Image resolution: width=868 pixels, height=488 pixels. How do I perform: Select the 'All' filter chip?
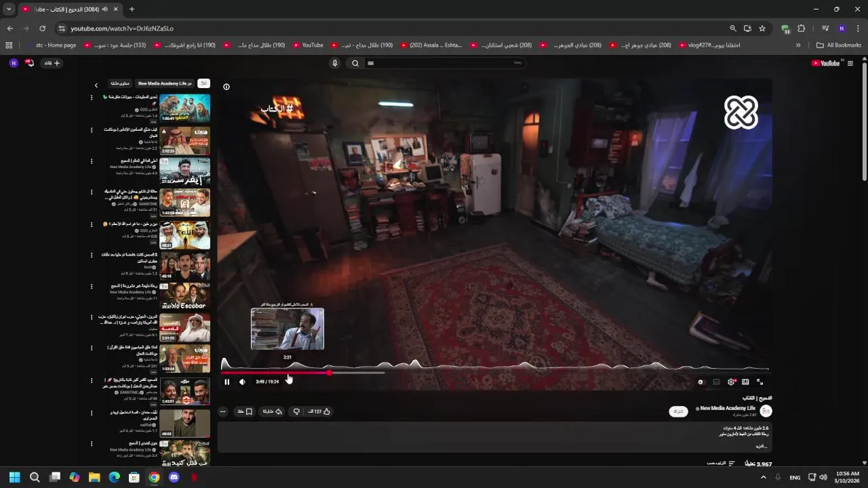point(203,83)
